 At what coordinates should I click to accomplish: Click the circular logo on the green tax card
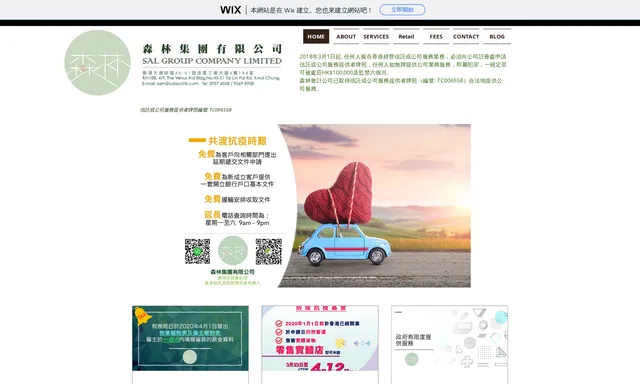tap(190, 357)
